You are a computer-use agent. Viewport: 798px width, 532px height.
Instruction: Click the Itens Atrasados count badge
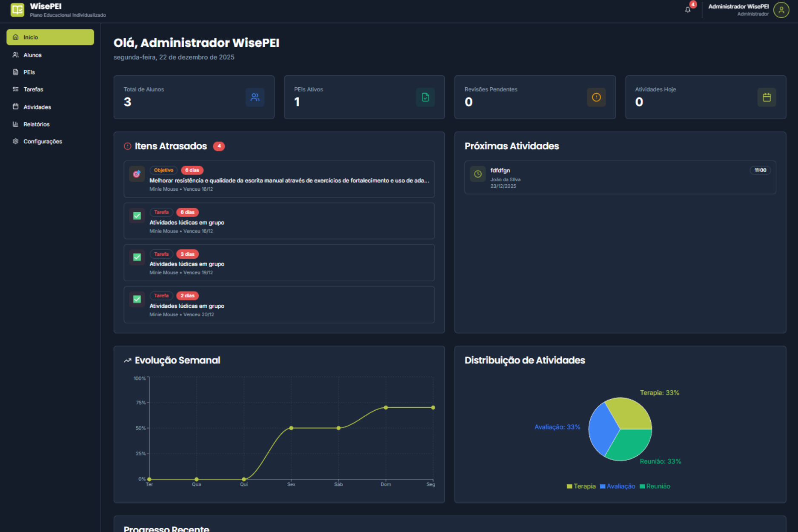tap(219, 146)
